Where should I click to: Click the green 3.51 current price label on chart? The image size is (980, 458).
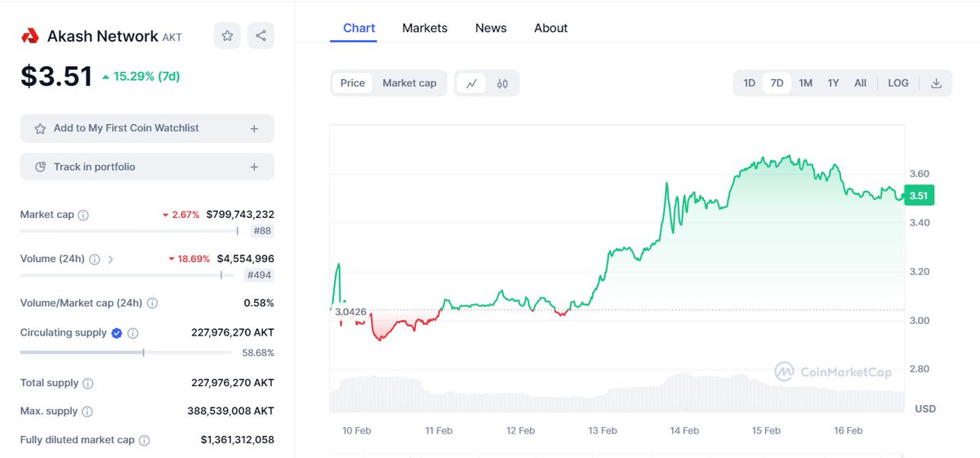919,195
